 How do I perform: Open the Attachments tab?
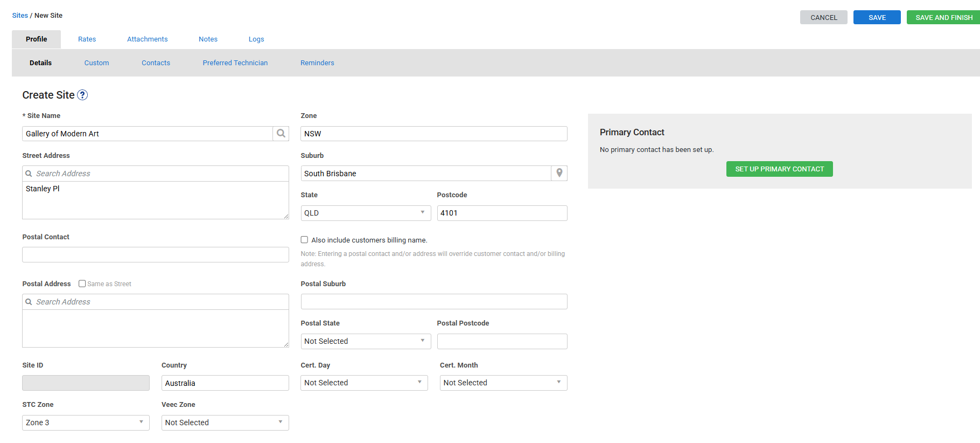coord(147,39)
